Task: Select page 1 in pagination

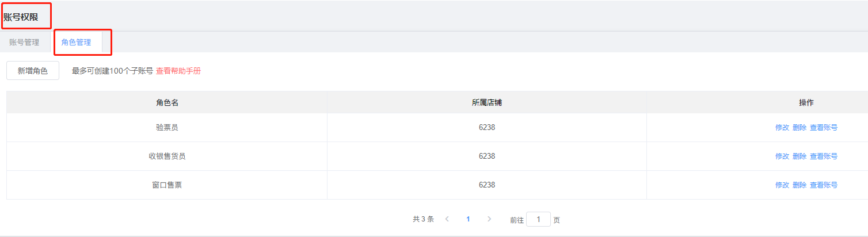Action: pos(468,219)
